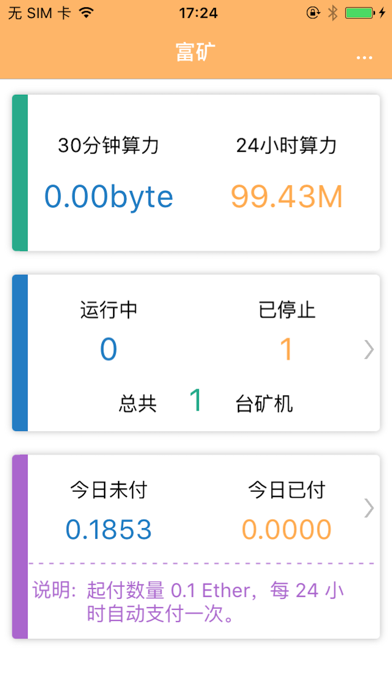Tap the Bluetooth status icon
Viewport: 392px width, 696px height.
tap(333, 13)
